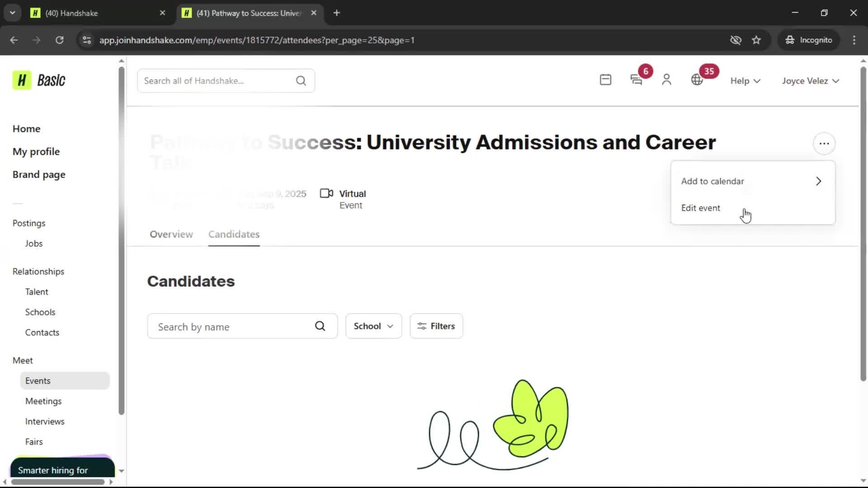The height and width of the screenshot is (488, 868).
Task: Click the magnifier in Search by name
Action: click(x=320, y=326)
